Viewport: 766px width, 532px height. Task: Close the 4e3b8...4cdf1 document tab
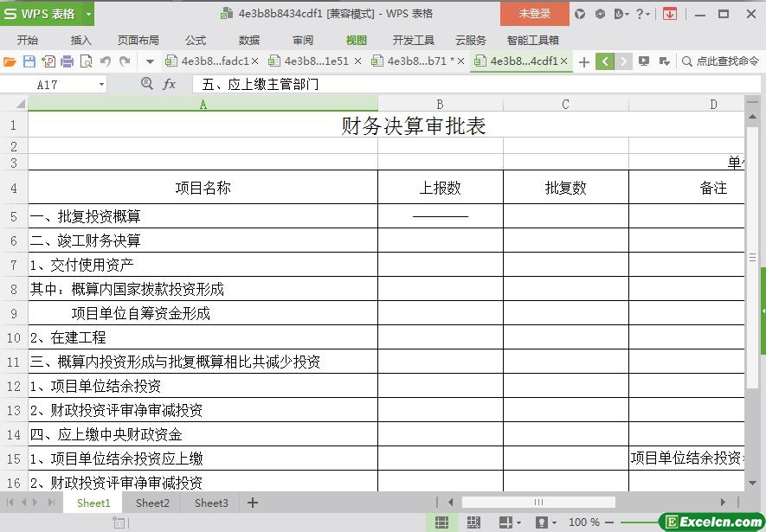click(x=563, y=61)
